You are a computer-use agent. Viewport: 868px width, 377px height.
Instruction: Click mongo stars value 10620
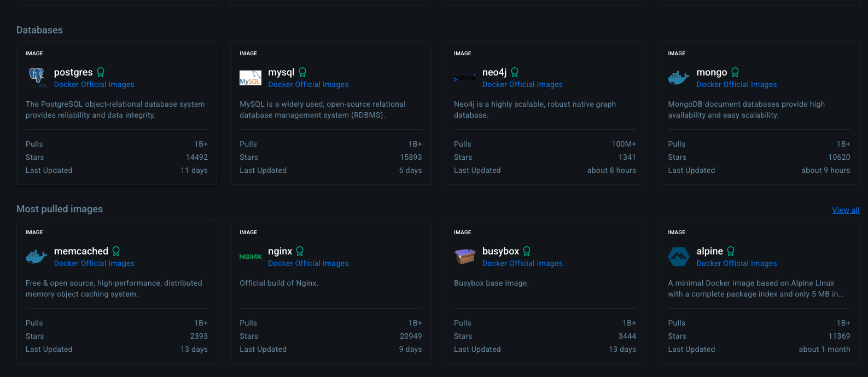pos(839,157)
